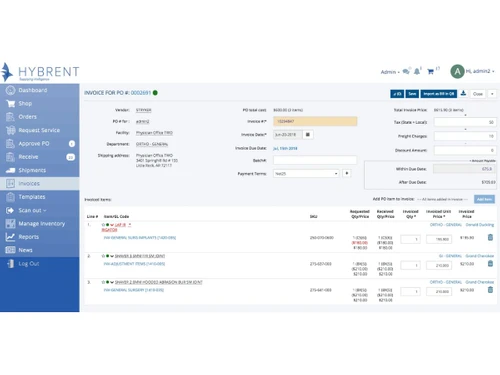Click the Jul 19th 2018 due date

[285, 148]
